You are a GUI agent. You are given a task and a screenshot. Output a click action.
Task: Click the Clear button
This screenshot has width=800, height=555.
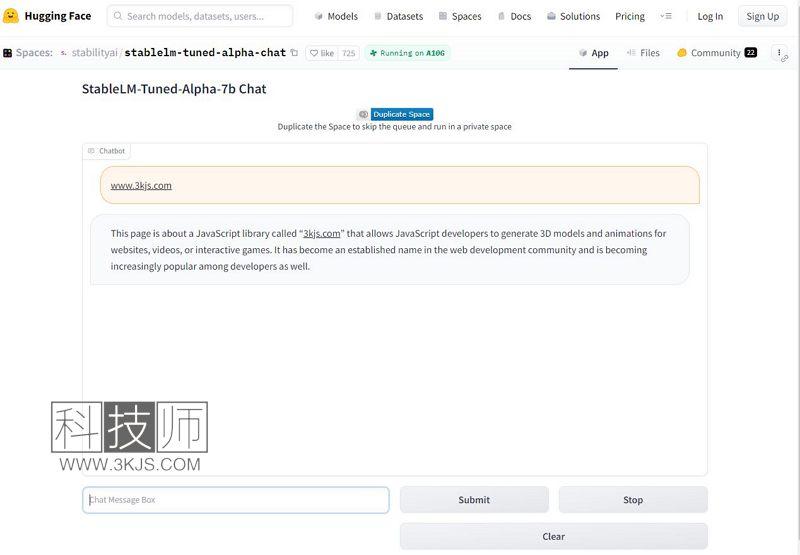pos(554,537)
